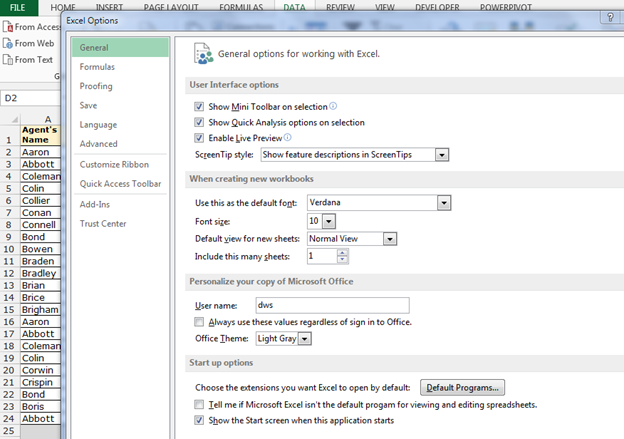Select the cell containing Braden
This screenshot has height=439, width=624.
coord(41,261)
